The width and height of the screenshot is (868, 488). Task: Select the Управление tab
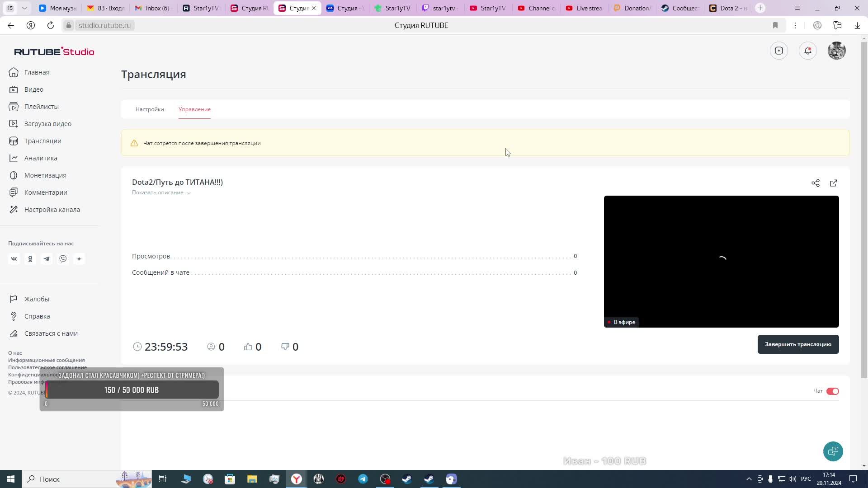[x=194, y=109]
